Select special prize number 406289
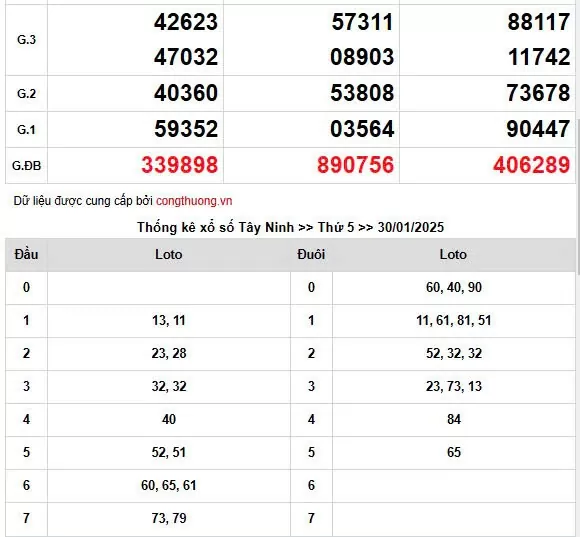Viewport: 580px width, 537px height. pyautogui.click(x=532, y=165)
